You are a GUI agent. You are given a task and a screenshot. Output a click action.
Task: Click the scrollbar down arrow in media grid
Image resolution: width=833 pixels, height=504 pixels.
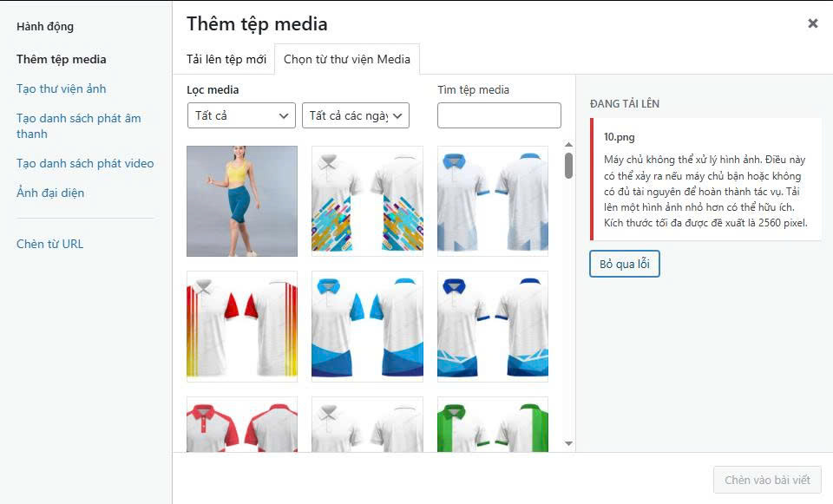568,443
